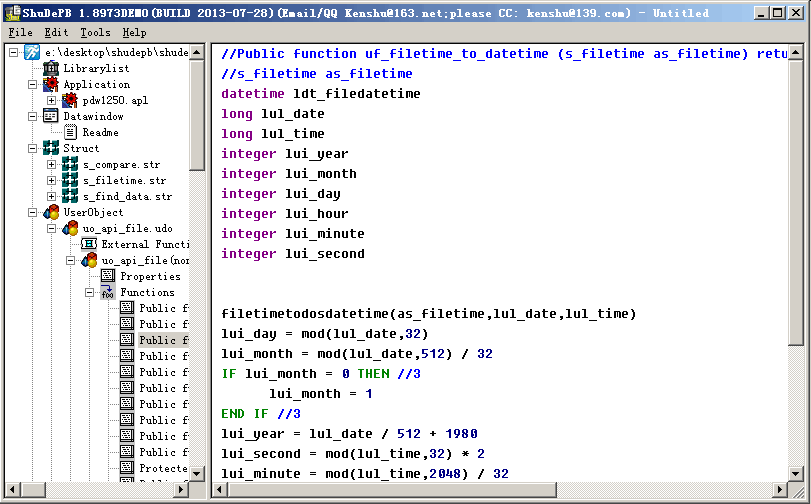Click the code pane horizontal scrollbar thumb
The image size is (811, 504).
click(392, 489)
